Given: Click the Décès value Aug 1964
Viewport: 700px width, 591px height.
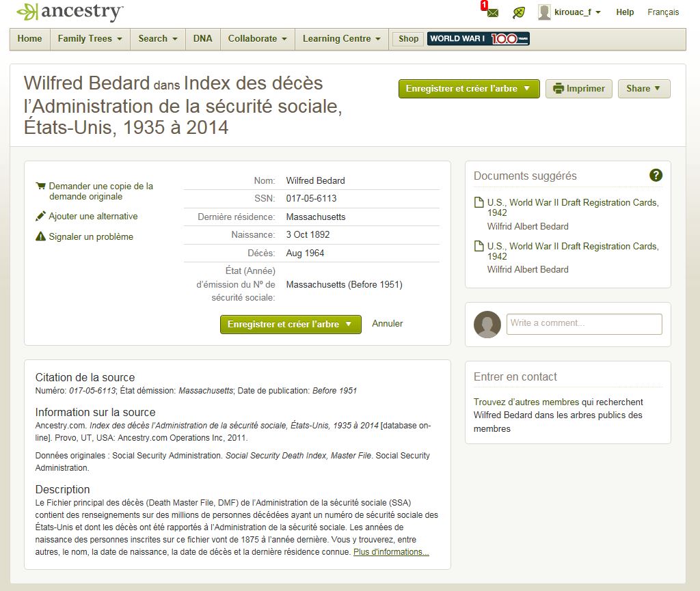Looking at the screenshot, I should coord(305,253).
